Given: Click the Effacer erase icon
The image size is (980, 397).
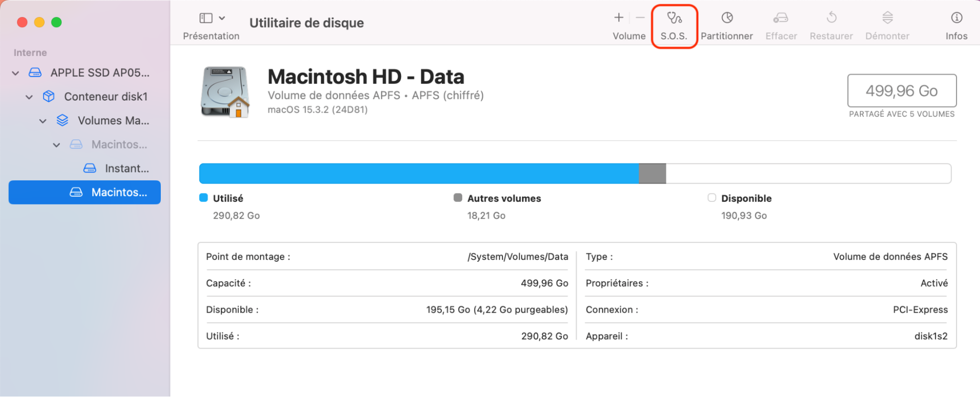Looking at the screenshot, I should tap(781, 18).
